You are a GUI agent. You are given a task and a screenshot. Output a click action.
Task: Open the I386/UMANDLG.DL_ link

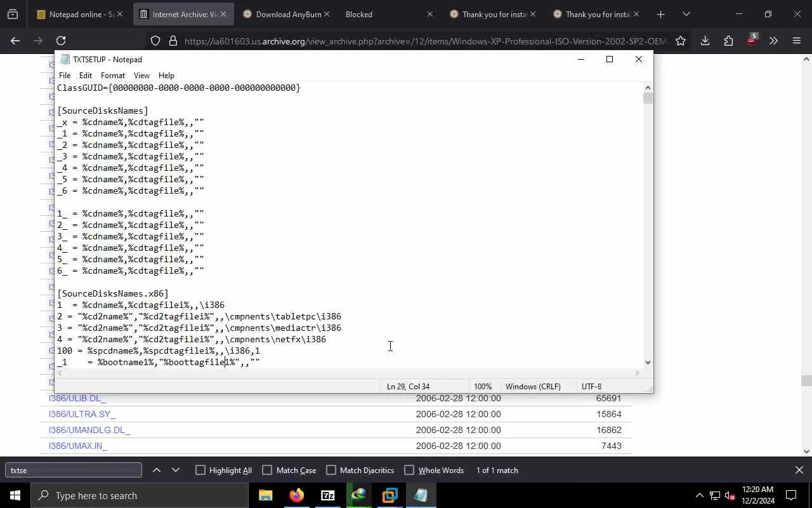click(x=89, y=430)
